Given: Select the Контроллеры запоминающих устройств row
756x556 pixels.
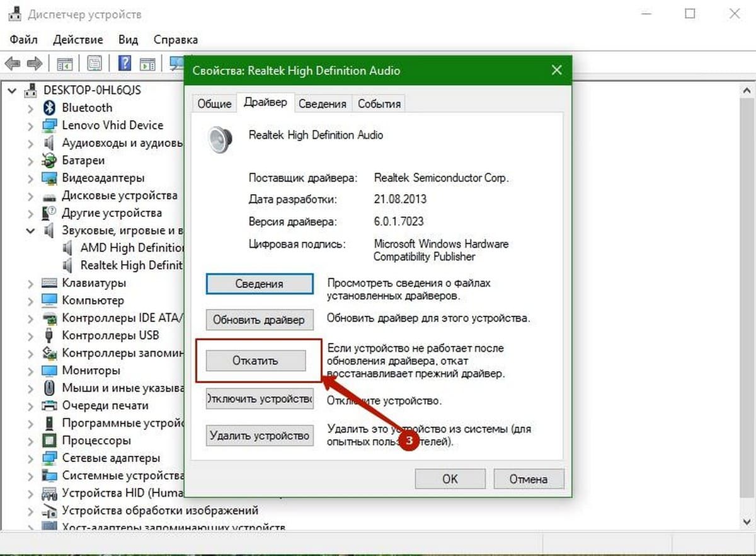Looking at the screenshot, I should pyautogui.click(x=114, y=353).
